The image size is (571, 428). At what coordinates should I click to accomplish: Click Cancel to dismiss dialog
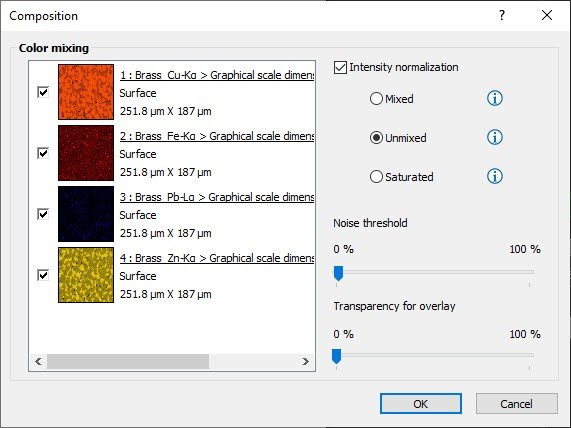tap(516, 404)
